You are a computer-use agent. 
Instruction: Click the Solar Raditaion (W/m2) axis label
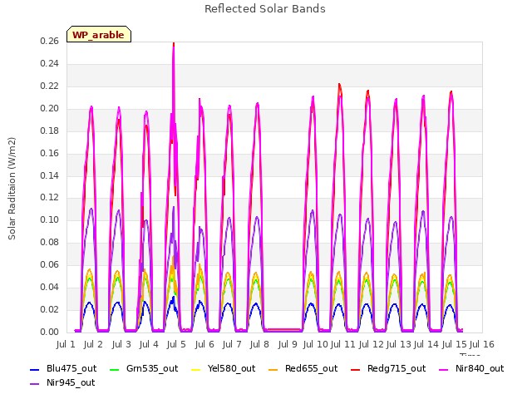pyautogui.click(x=12, y=189)
